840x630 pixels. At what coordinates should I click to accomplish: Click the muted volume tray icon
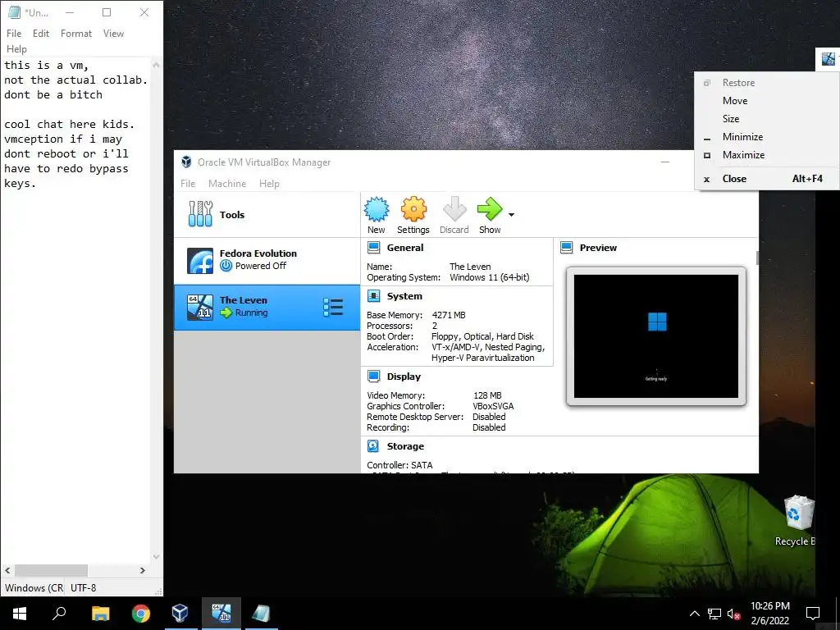733,614
